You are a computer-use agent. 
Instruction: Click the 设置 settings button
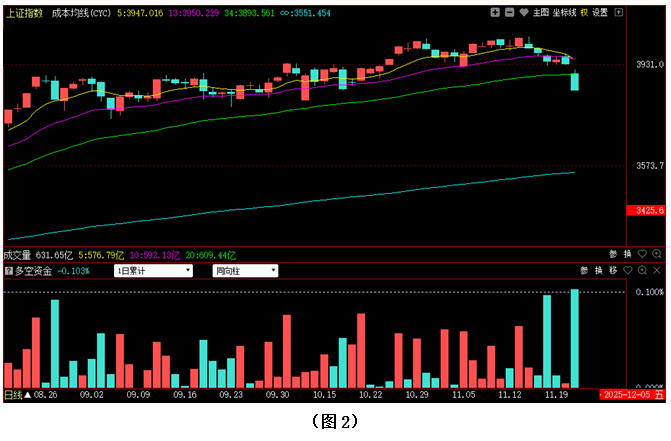(x=601, y=13)
